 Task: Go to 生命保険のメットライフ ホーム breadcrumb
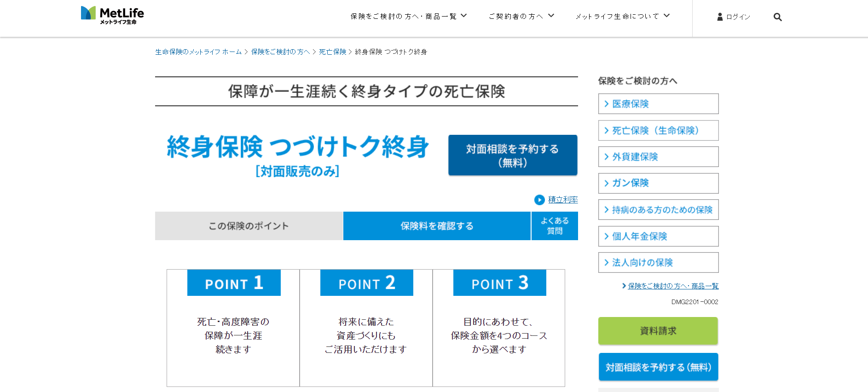pos(198,52)
